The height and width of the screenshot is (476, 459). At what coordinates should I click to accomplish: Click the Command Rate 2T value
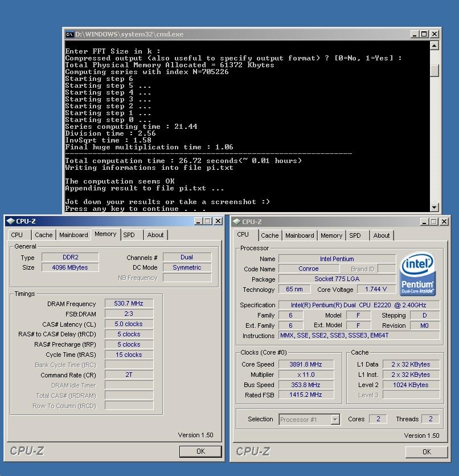129,375
